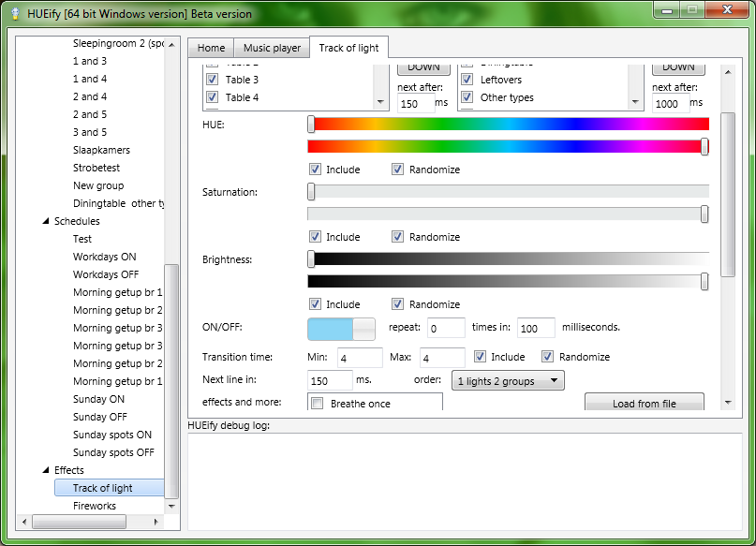Screen dimensions: 756x546
Task: Open the order dropdown '1 lights 2 groups'
Action: coord(508,381)
